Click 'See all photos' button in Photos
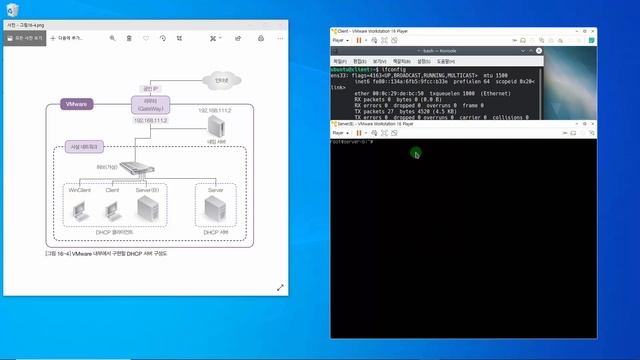The width and height of the screenshot is (640, 360). click(25, 38)
